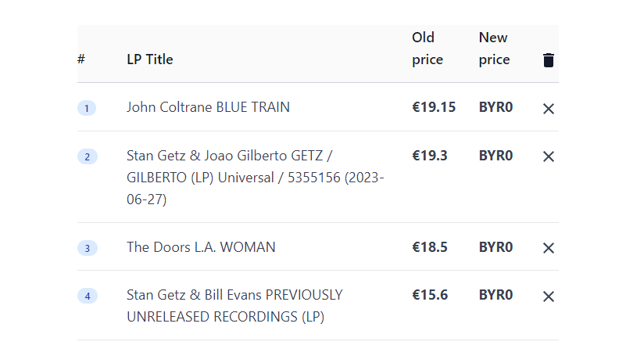This screenshot has height=363, width=644.
Task: Click the New price column header
Action: [494, 49]
